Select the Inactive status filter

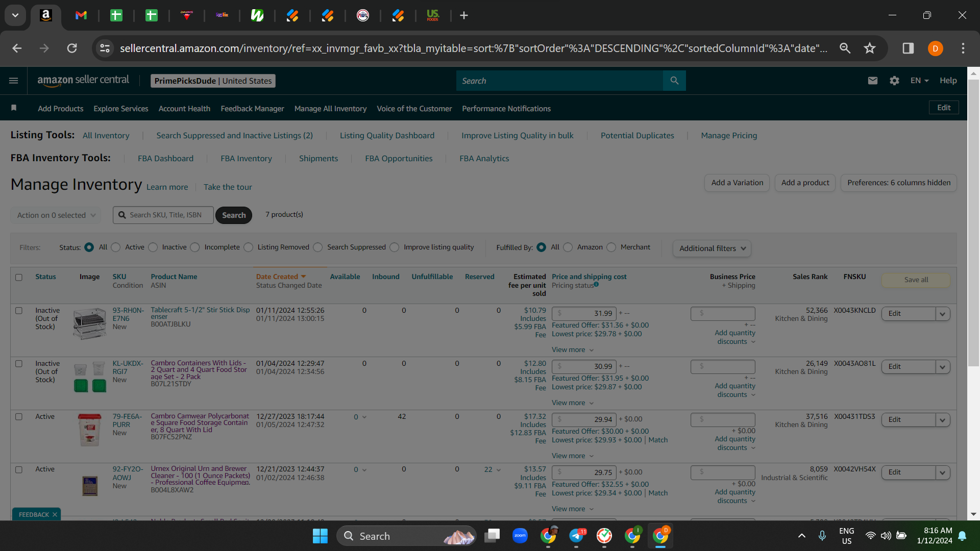[153, 247]
